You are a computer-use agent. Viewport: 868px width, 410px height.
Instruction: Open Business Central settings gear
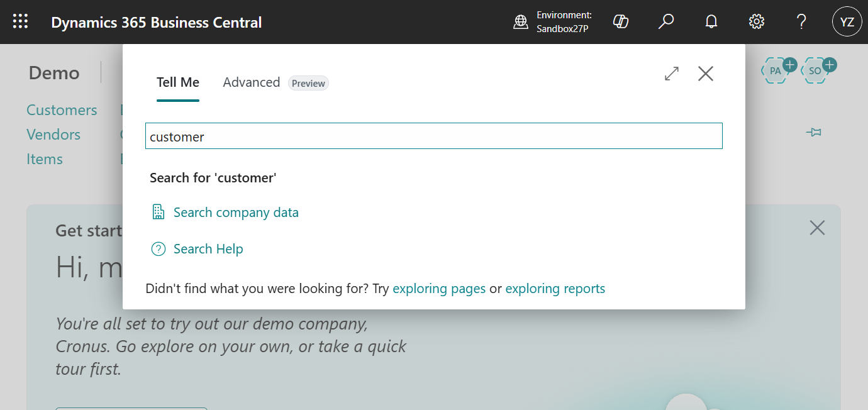(756, 21)
